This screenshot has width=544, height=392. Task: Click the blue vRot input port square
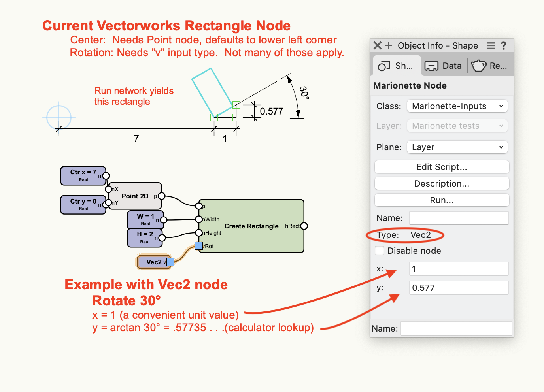tap(199, 246)
